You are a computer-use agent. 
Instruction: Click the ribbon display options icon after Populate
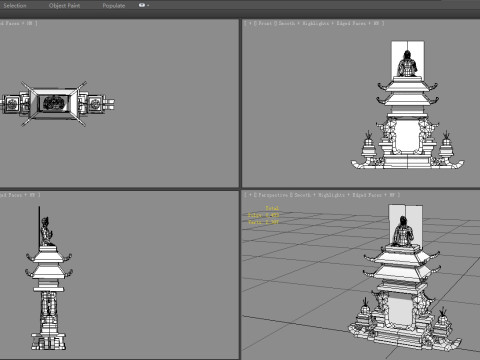144,5
